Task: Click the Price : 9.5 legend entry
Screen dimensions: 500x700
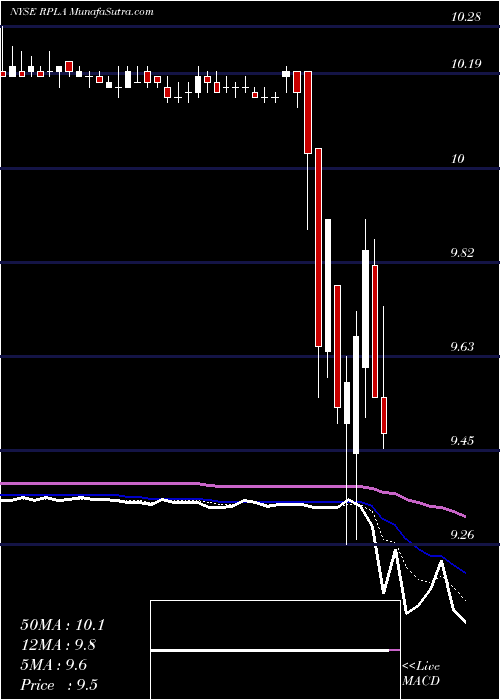Action: [x=59, y=685]
